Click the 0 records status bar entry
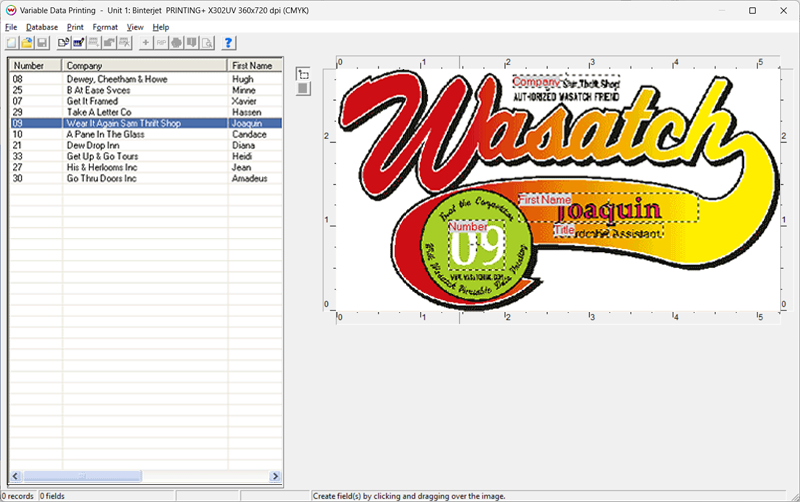 [x=18, y=496]
